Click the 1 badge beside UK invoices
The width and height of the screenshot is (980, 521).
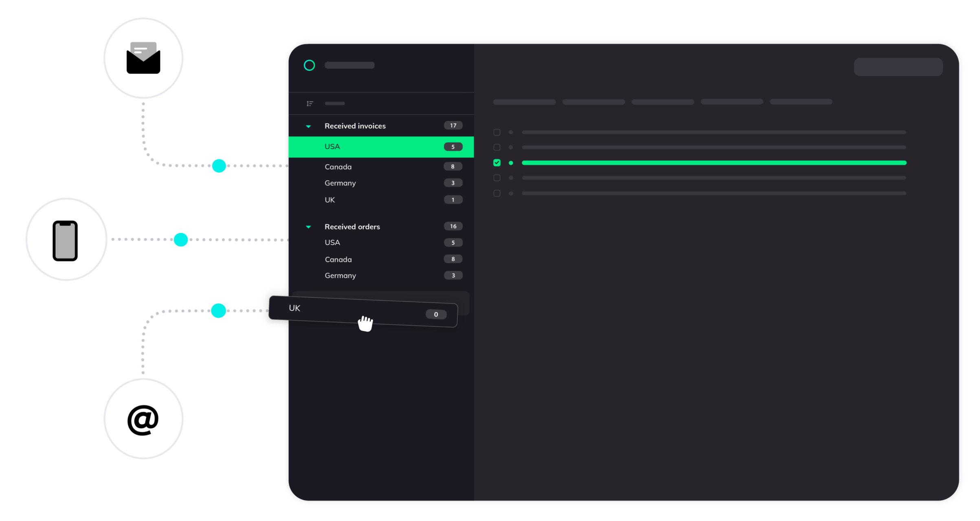click(x=453, y=200)
